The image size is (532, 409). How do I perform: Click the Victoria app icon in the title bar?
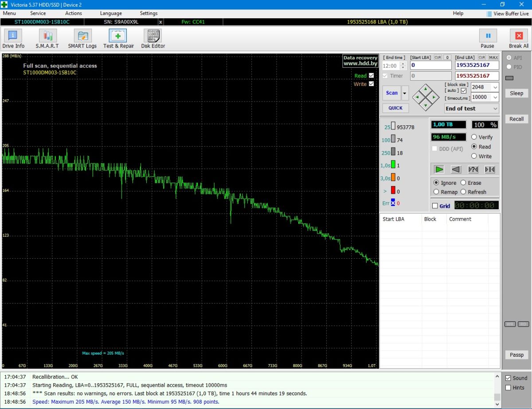pyautogui.click(x=4, y=4)
